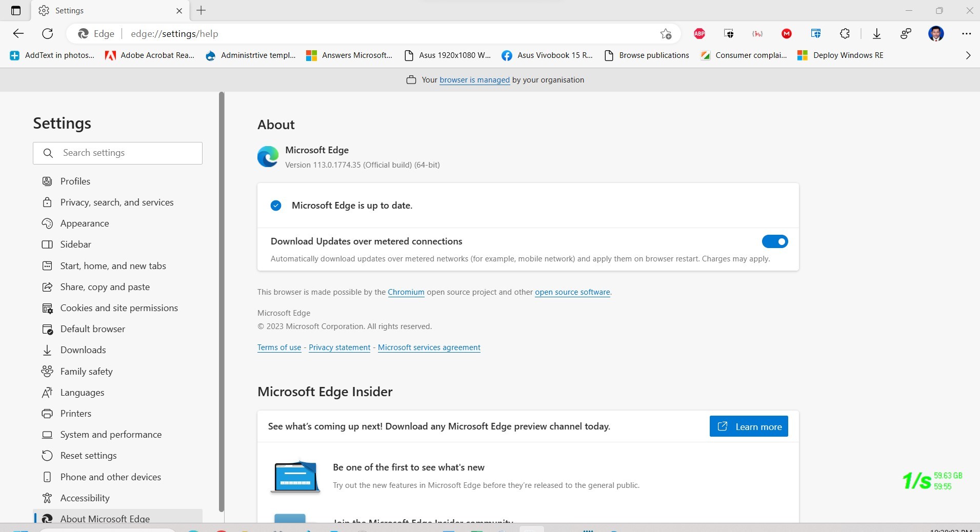
Task: Open Terms of use link
Action: coord(279,347)
